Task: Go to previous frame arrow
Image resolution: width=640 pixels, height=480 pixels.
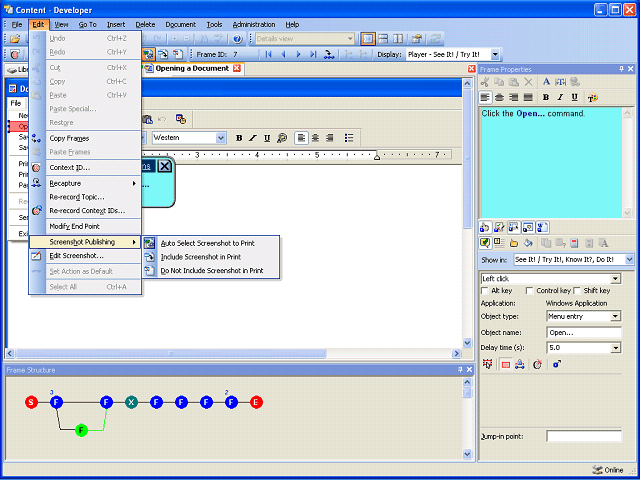Action: pos(283,54)
